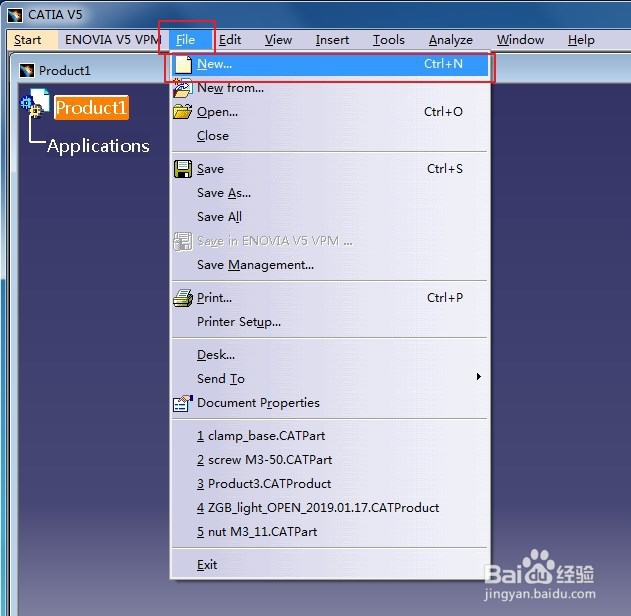Click the Ctrl+P shortcut label
The image size is (631, 616).
[445, 298]
